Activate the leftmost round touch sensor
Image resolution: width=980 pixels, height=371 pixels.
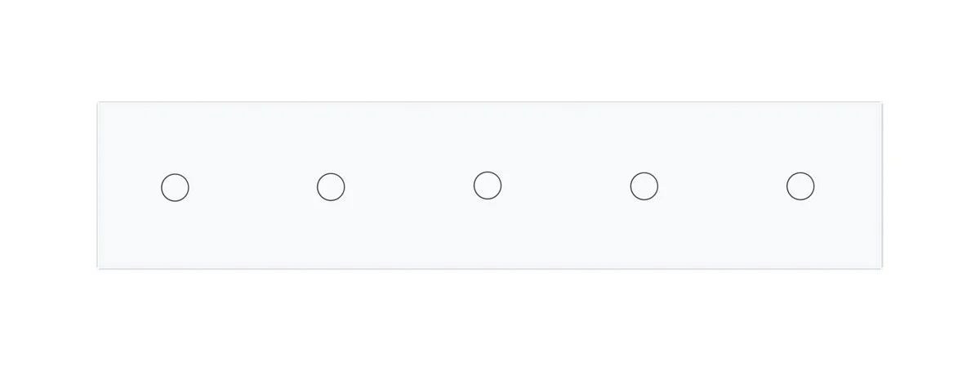pos(175,187)
